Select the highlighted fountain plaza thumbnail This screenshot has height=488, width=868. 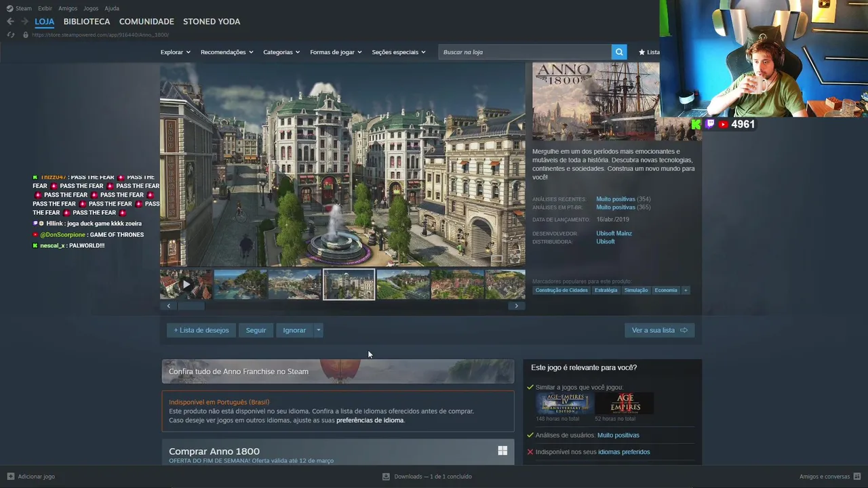click(x=349, y=285)
